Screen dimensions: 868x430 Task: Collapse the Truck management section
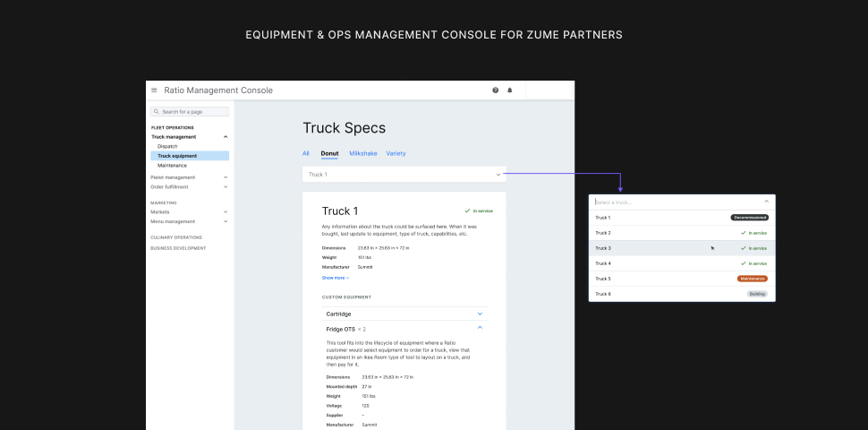click(226, 137)
